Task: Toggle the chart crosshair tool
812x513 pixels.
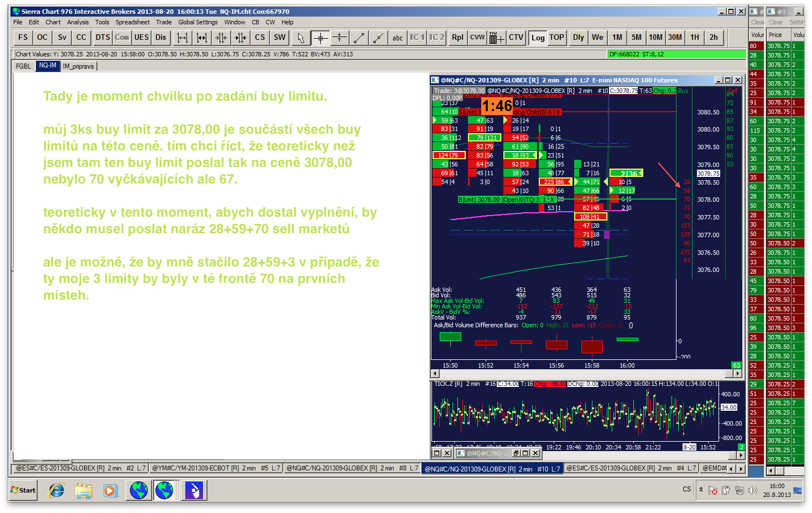Action: tap(320, 38)
